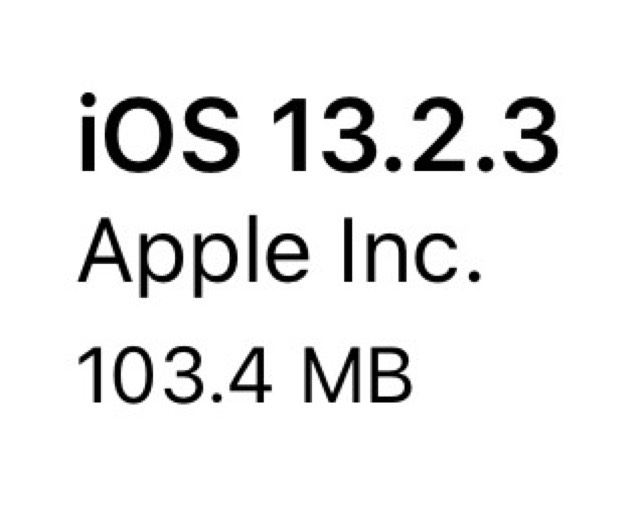
Task: Tap the 13.2.3 version number
Action: click(415, 135)
